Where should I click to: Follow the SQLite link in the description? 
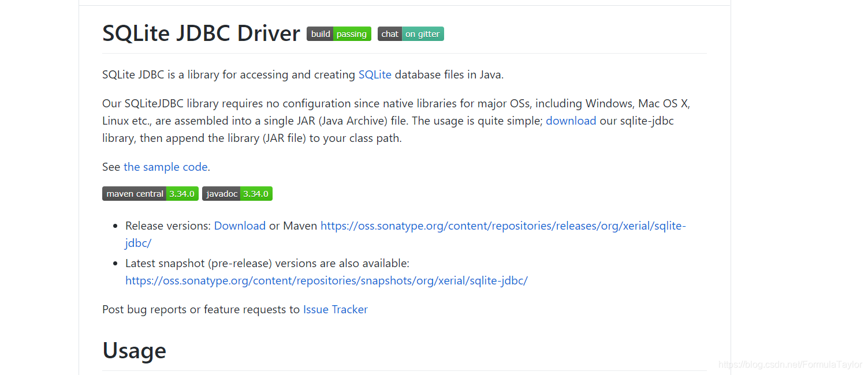coord(375,74)
